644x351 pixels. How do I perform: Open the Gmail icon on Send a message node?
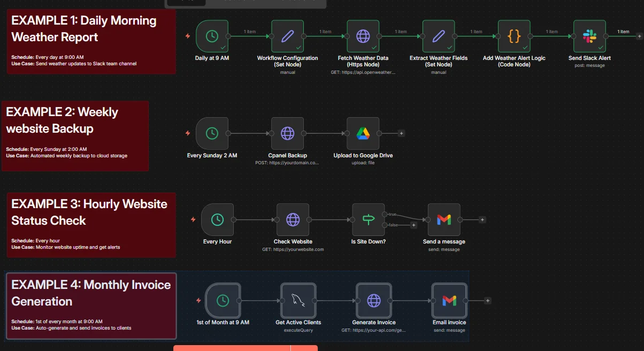[444, 219]
